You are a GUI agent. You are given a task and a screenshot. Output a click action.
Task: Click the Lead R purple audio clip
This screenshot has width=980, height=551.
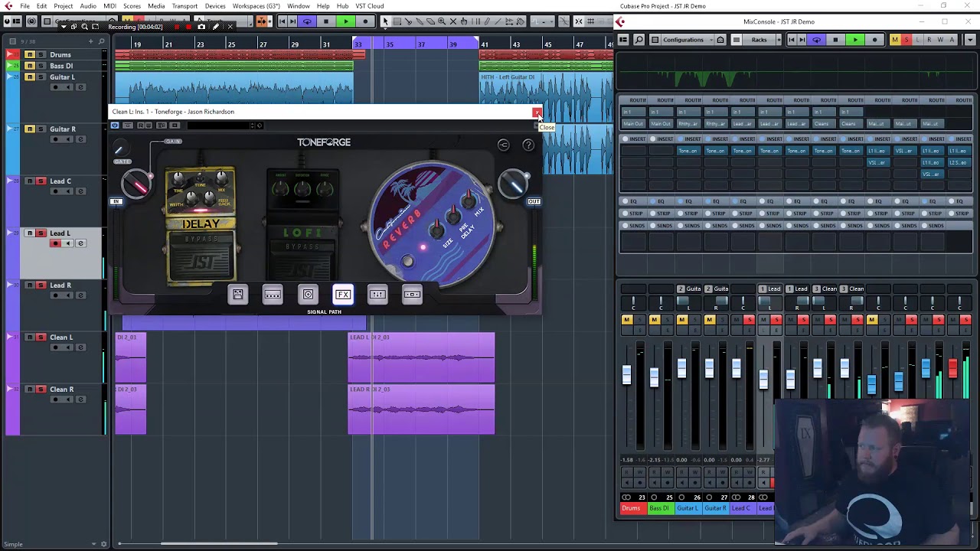tap(421, 409)
